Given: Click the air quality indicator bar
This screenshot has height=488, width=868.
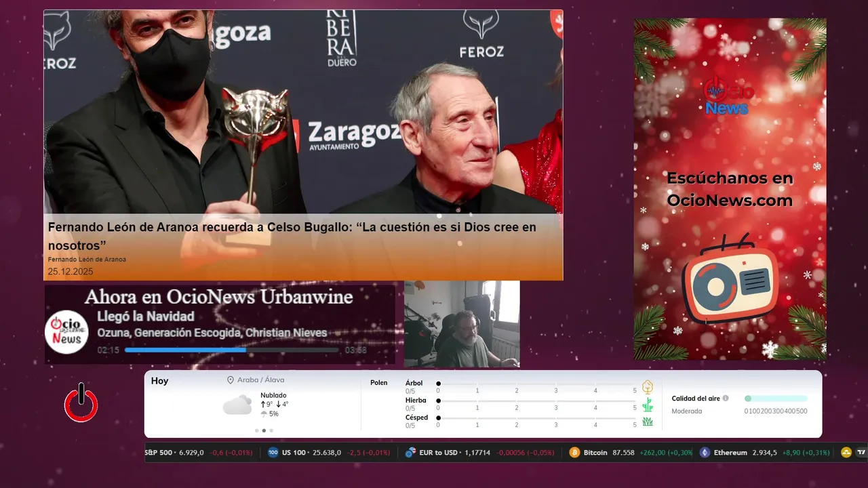Looking at the screenshot, I should 776,399.
